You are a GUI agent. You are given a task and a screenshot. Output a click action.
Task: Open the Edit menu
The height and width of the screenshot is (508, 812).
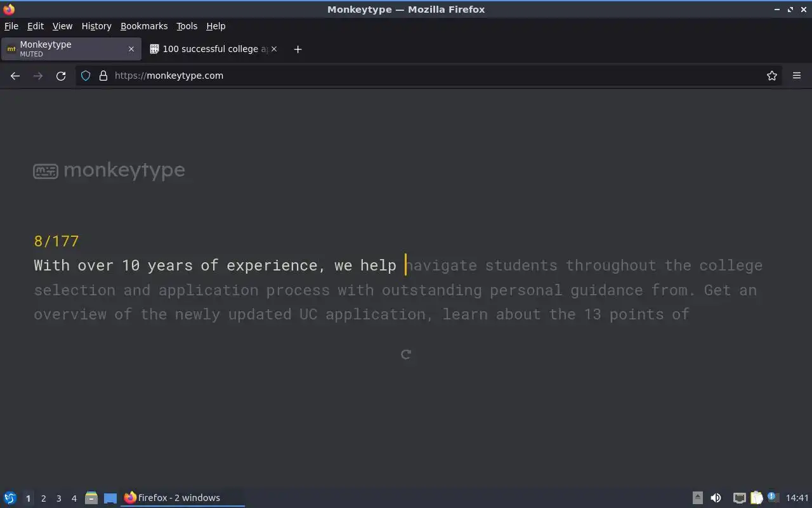click(36, 26)
